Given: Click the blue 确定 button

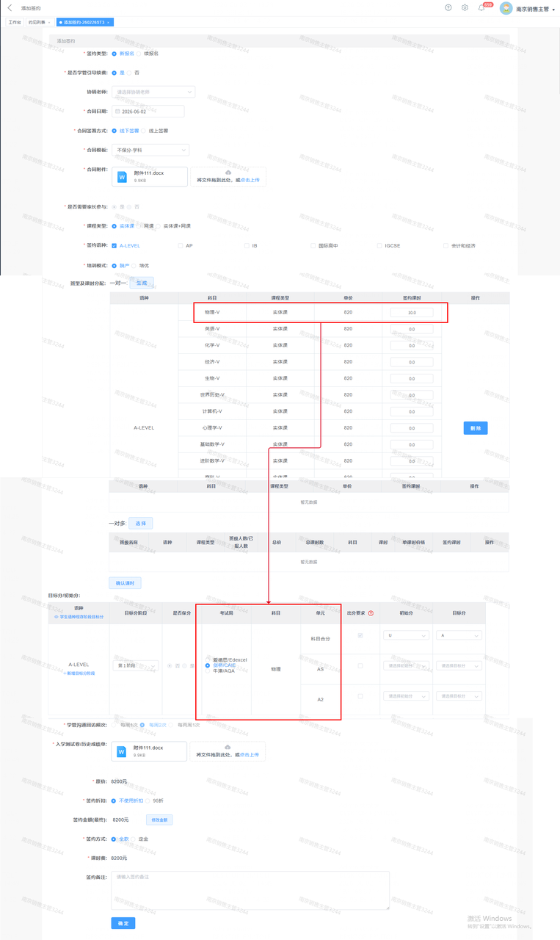Looking at the screenshot, I should [x=123, y=923].
